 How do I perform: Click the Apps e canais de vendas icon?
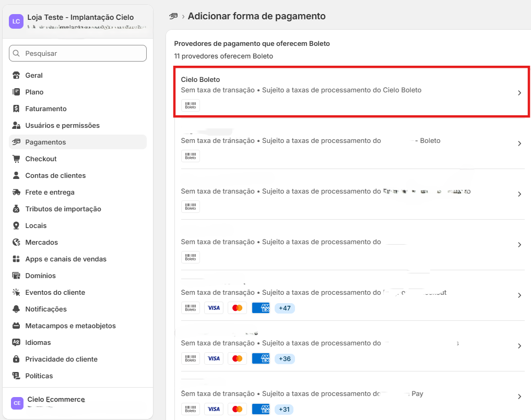(x=16, y=259)
